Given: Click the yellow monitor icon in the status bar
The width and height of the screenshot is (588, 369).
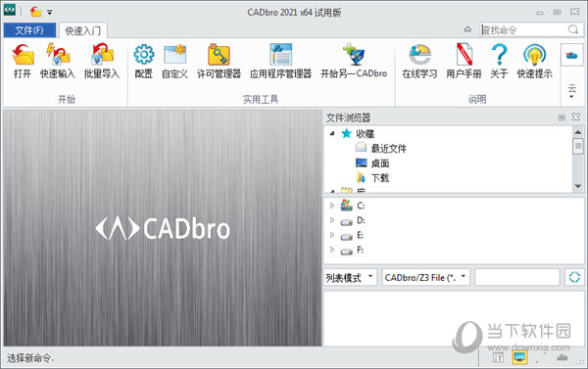Looking at the screenshot, I should pos(520,357).
